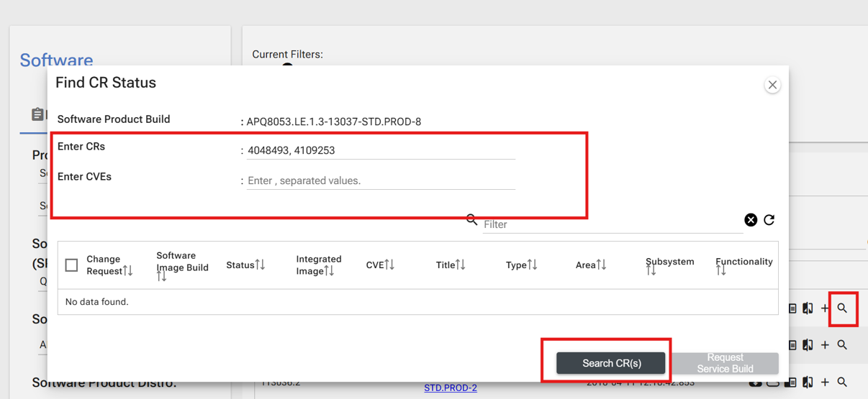Sort the CVE column
868x399 pixels.
point(389,265)
